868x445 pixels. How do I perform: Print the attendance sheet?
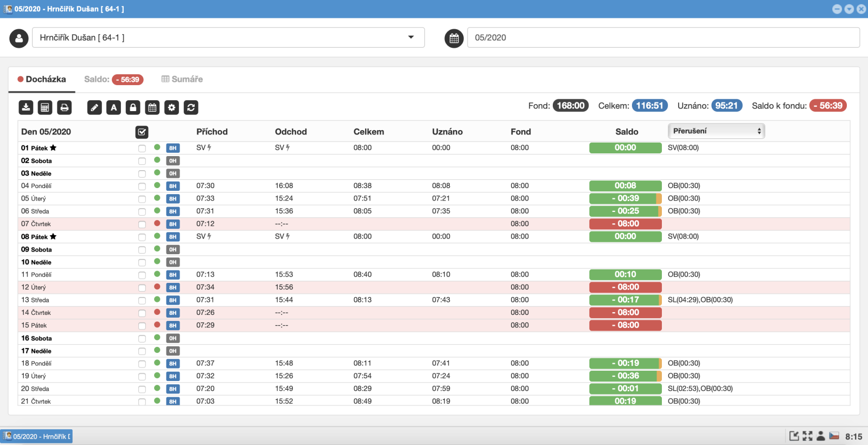pos(65,107)
